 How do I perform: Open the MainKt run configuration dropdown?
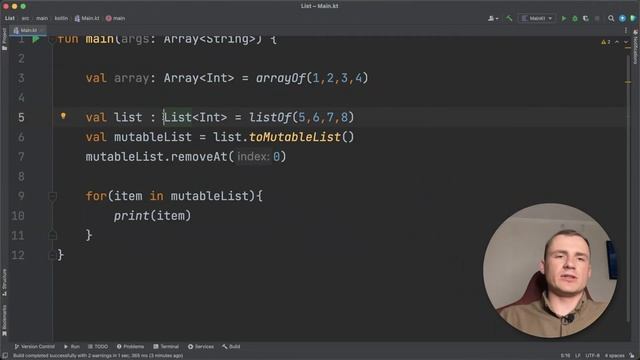click(537, 18)
